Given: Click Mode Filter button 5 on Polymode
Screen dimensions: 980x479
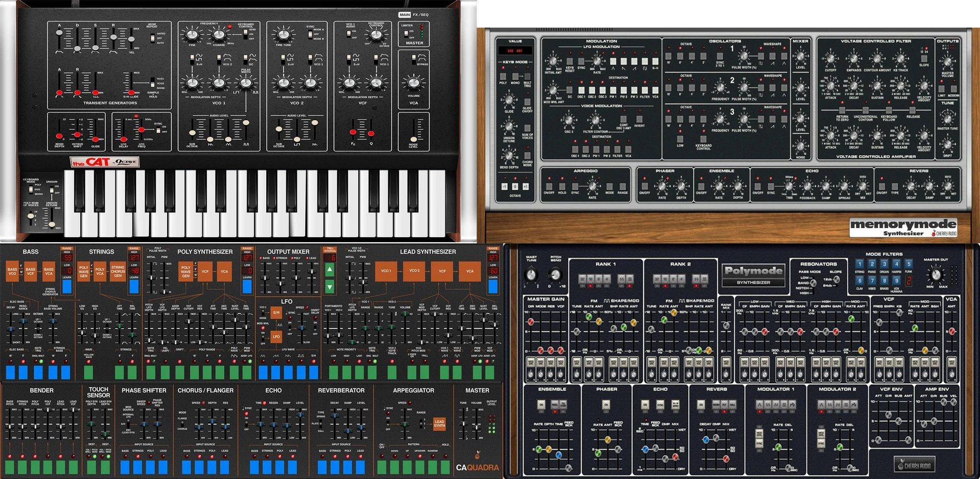Looking at the screenshot, I should [x=909, y=264].
